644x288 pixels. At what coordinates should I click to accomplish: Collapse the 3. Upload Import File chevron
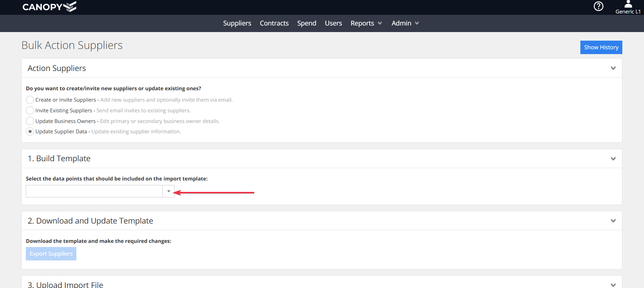613,285
